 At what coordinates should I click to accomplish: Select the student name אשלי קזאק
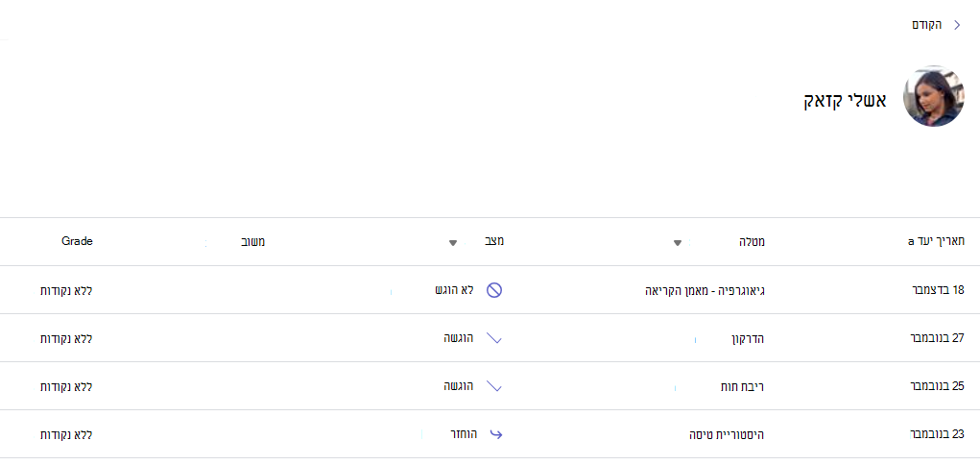point(845,101)
